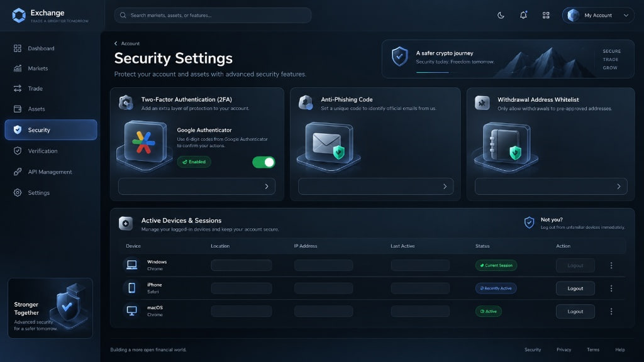The height and width of the screenshot is (362, 644).
Task: Open the notifications bell
Action: pyautogui.click(x=523, y=15)
